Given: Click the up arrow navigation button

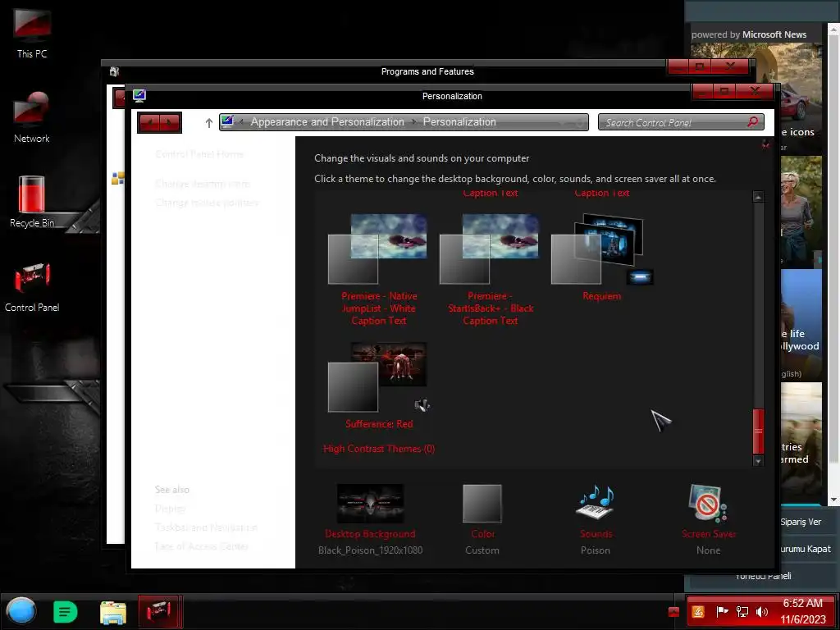Looking at the screenshot, I should click(209, 123).
